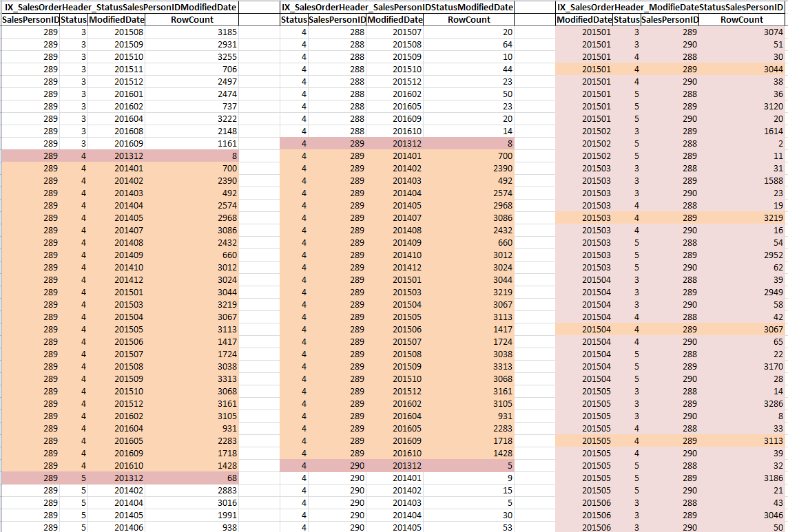
Task: Select the RowCount cell with value 53
Action: [469, 527]
